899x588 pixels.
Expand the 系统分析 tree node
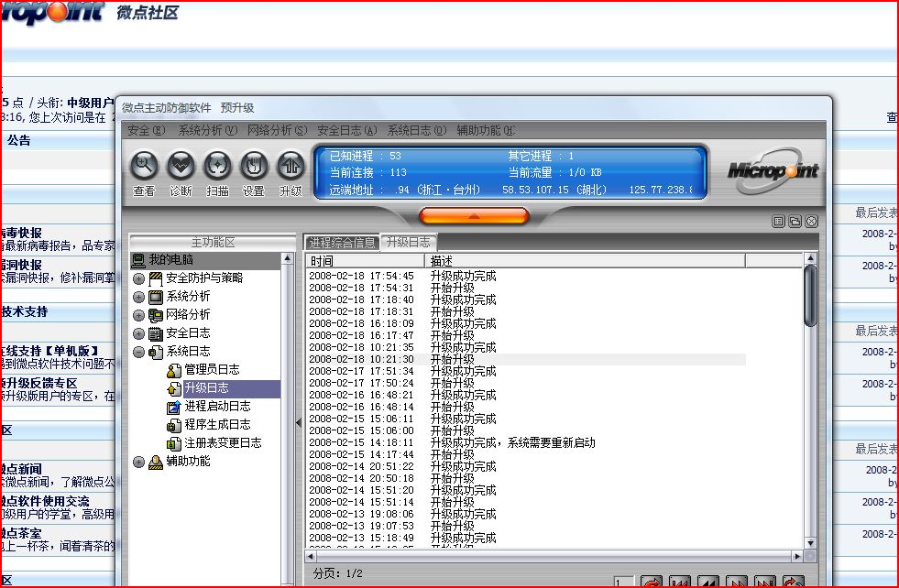[138, 298]
